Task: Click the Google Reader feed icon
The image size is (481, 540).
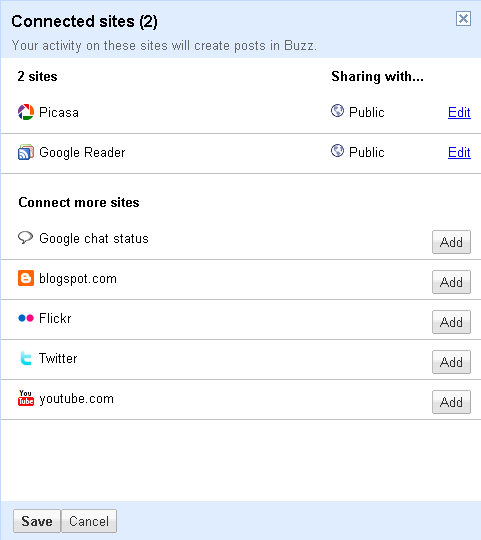Action: 26,152
